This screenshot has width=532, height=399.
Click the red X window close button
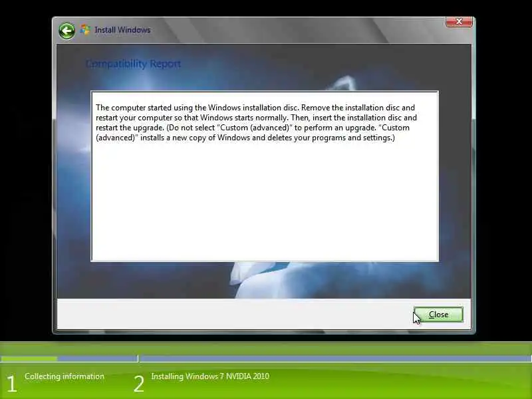coord(459,21)
